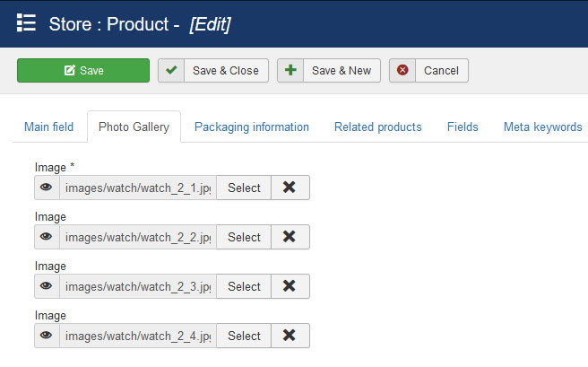The image size is (588, 367).
Task: Preview watch_2_1.jpg using the eye icon
Action: point(47,188)
